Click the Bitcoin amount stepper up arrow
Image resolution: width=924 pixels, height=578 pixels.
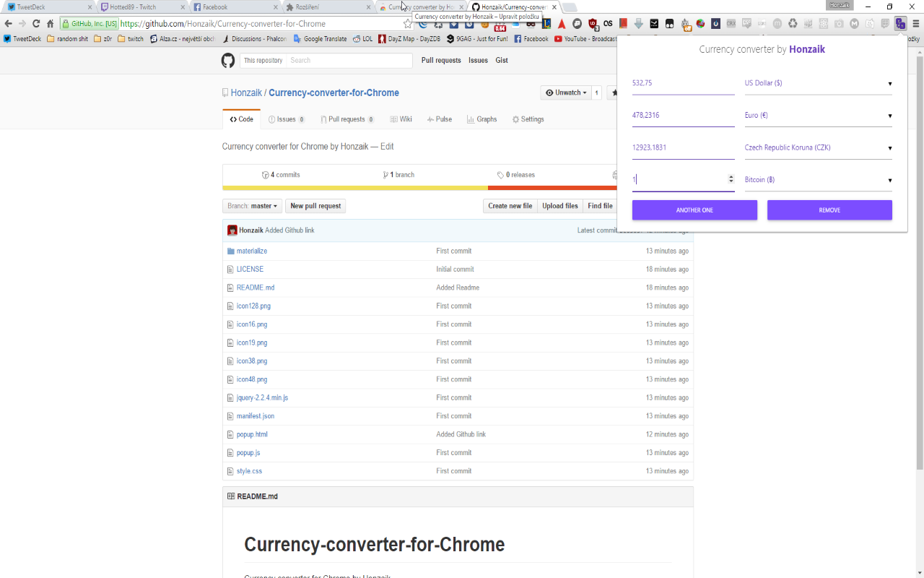point(731,176)
